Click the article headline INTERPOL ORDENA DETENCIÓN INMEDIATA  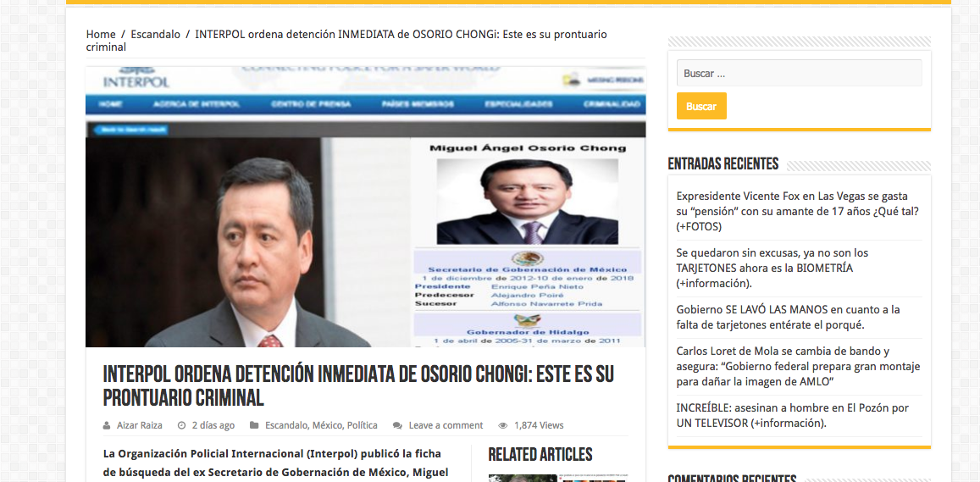(359, 385)
